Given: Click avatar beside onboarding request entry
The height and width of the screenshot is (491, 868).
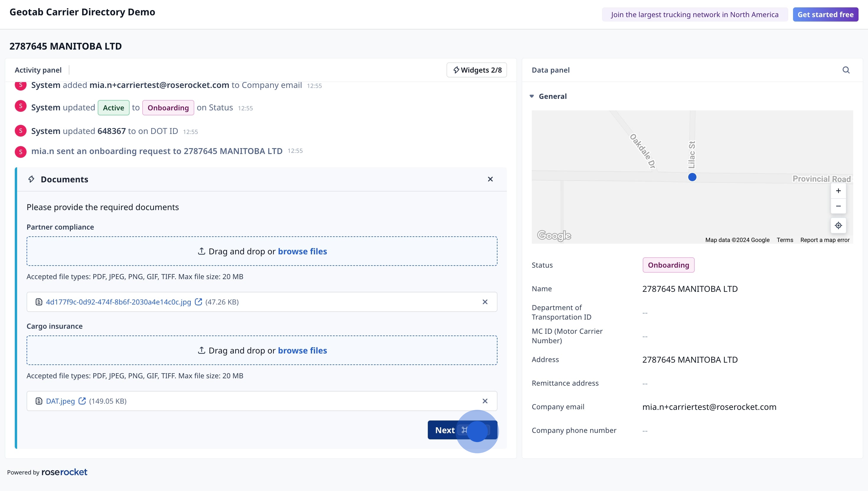Looking at the screenshot, I should 21,152.
